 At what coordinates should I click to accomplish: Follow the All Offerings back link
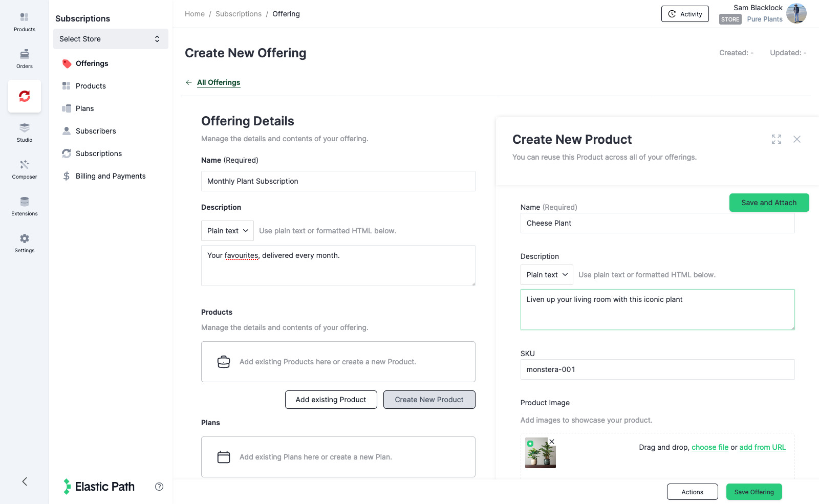point(219,82)
